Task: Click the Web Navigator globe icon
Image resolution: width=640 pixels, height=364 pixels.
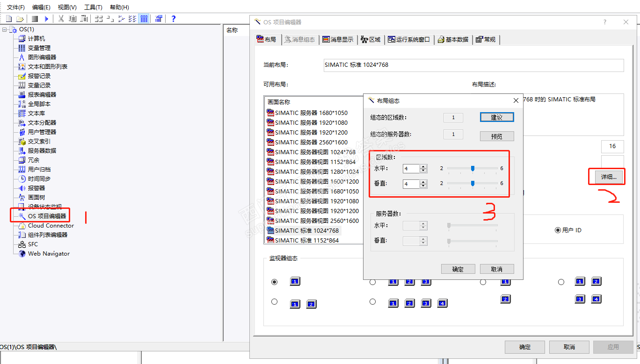Action: tap(22, 254)
